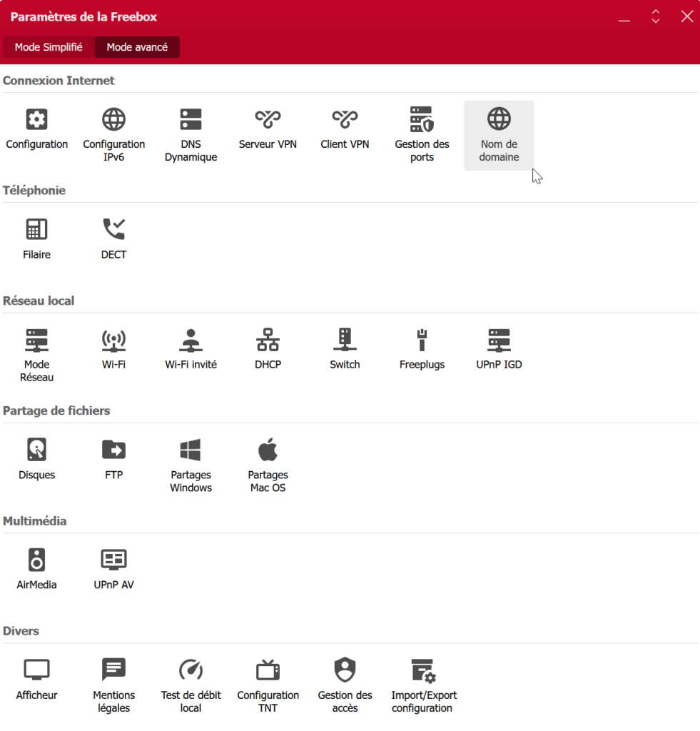Open Partages Mac OS settings

tap(268, 450)
